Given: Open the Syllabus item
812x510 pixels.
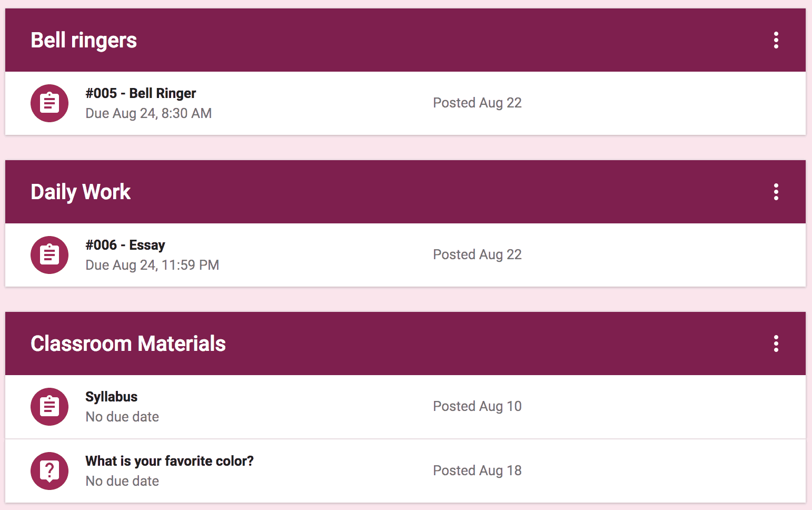Looking at the screenshot, I should 112,397.
